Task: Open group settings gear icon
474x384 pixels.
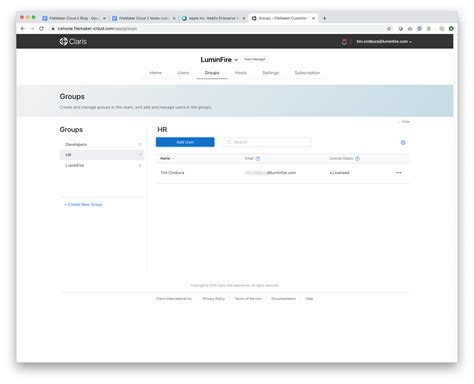Action: pyautogui.click(x=403, y=143)
